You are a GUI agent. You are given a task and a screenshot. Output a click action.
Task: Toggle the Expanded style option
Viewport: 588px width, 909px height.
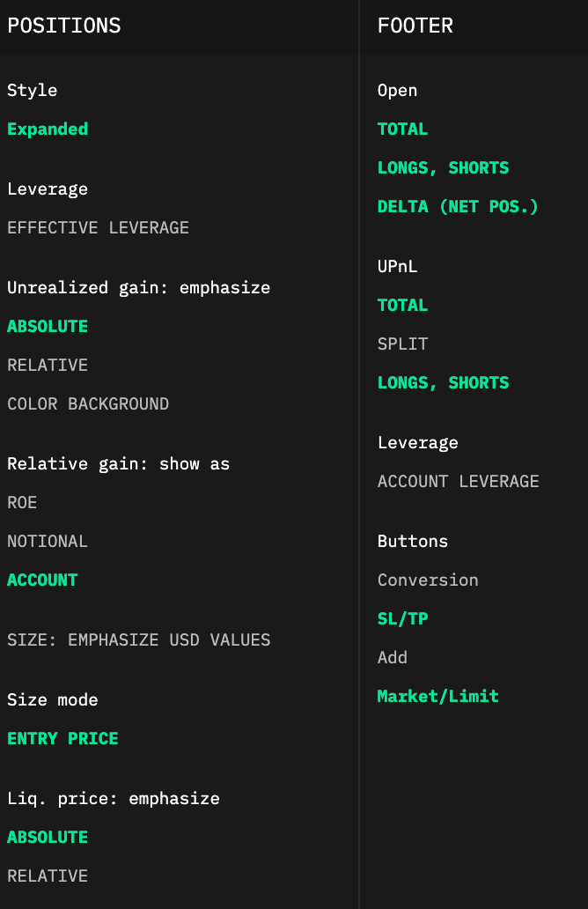coord(48,129)
